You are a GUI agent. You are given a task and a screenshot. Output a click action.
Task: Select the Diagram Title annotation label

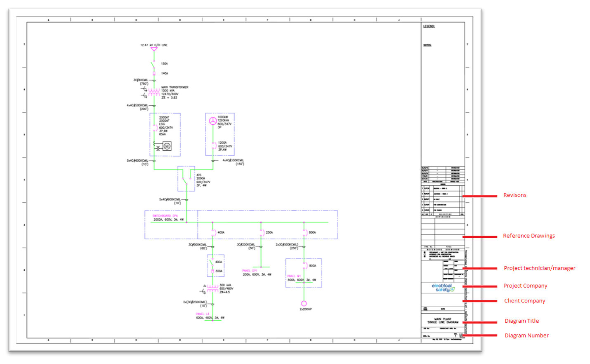(x=522, y=321)
